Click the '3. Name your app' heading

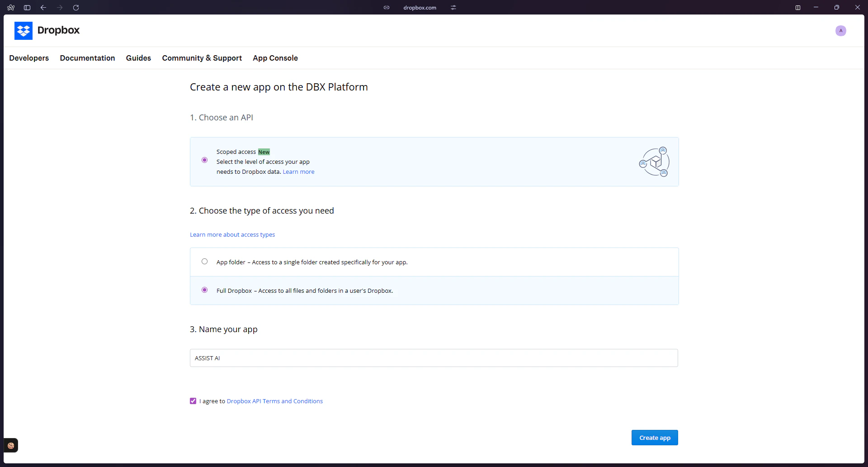(224, 329)
